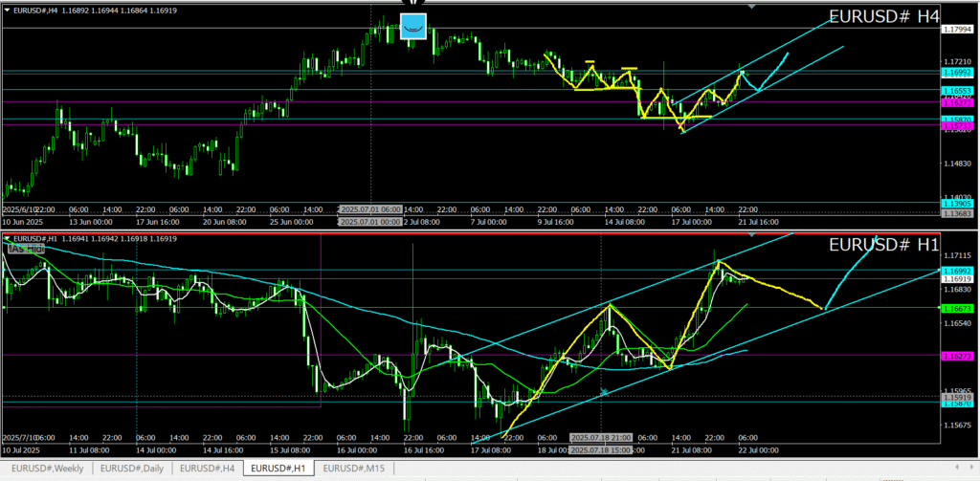The width and height of the screenshot is (980, 481).
Task: Click the 2025.07.18 21:00 time marker on H1
Action: 600,437
